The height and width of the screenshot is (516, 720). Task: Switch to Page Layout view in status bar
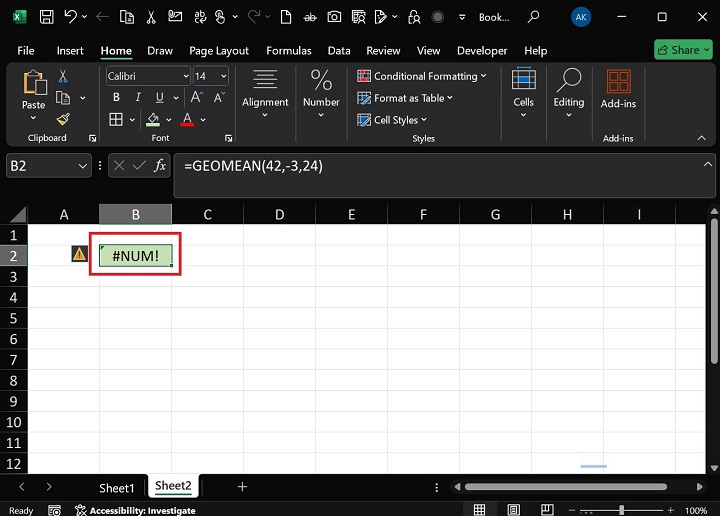click(513, 510)
